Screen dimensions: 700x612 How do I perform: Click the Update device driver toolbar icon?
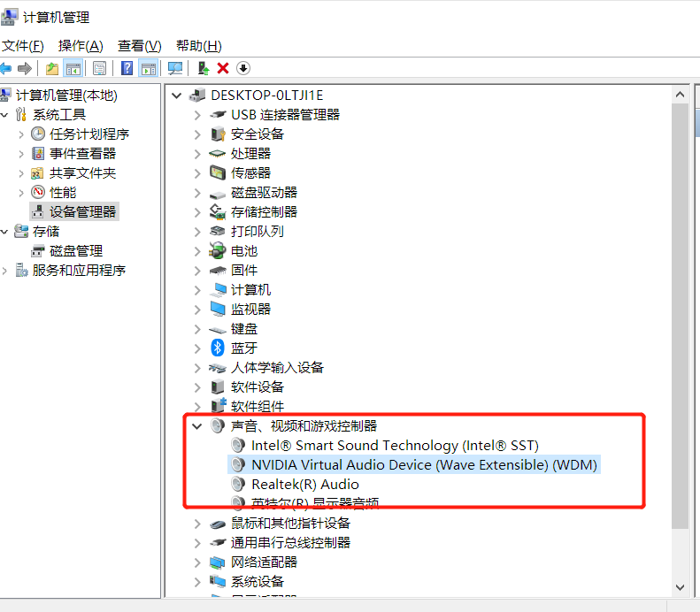[204, 69]
